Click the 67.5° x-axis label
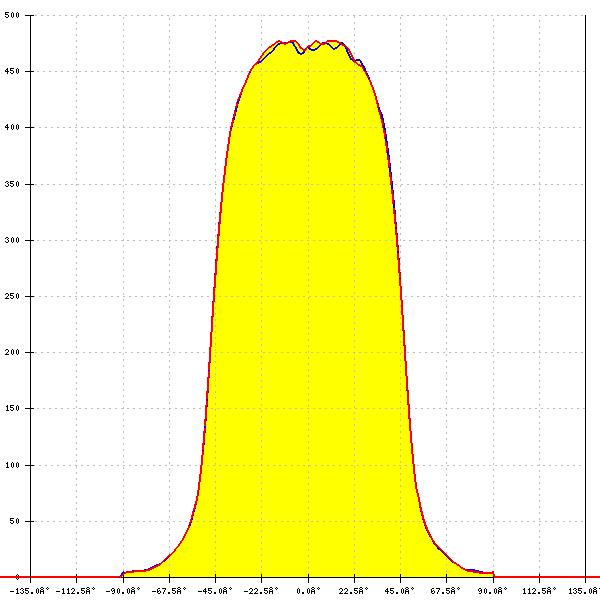Viewport: 600px width, 600px height. pos(445,591)
